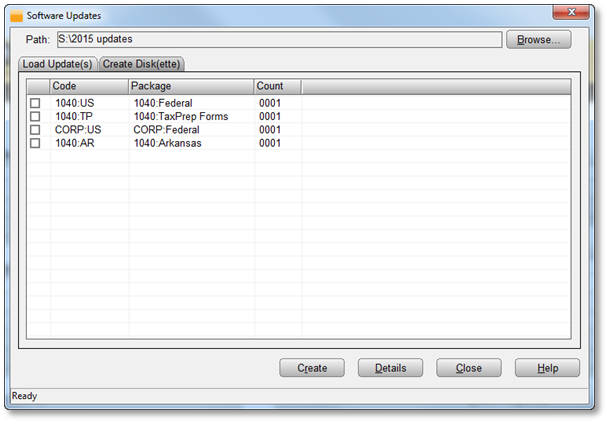Tick the CORP:US Federal checkbox
608x423 pixels.
click(35, 130)
